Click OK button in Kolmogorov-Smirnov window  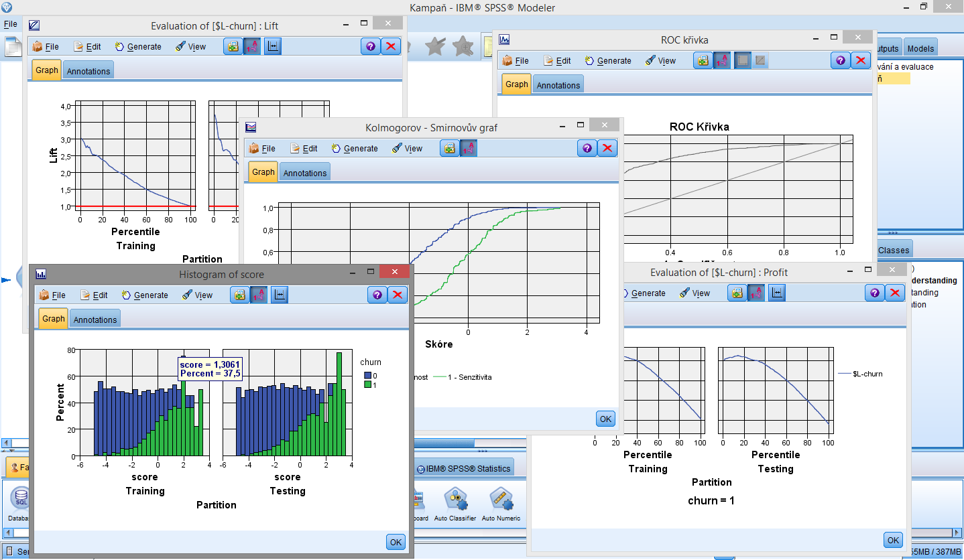click(605, 419)
